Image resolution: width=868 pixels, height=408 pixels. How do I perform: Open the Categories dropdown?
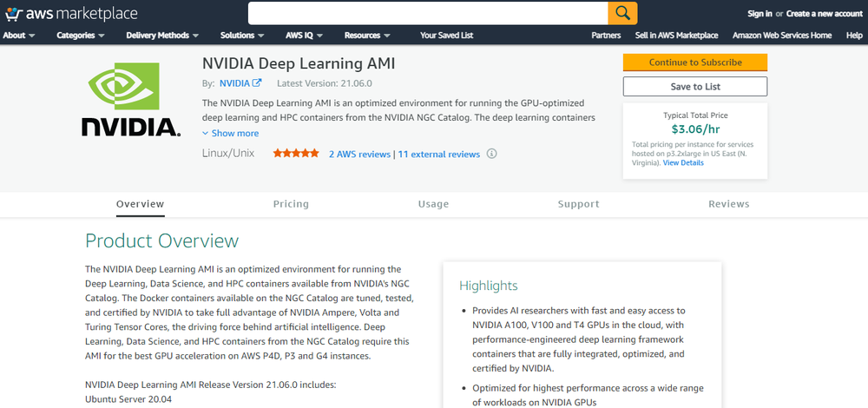[81, 36]
